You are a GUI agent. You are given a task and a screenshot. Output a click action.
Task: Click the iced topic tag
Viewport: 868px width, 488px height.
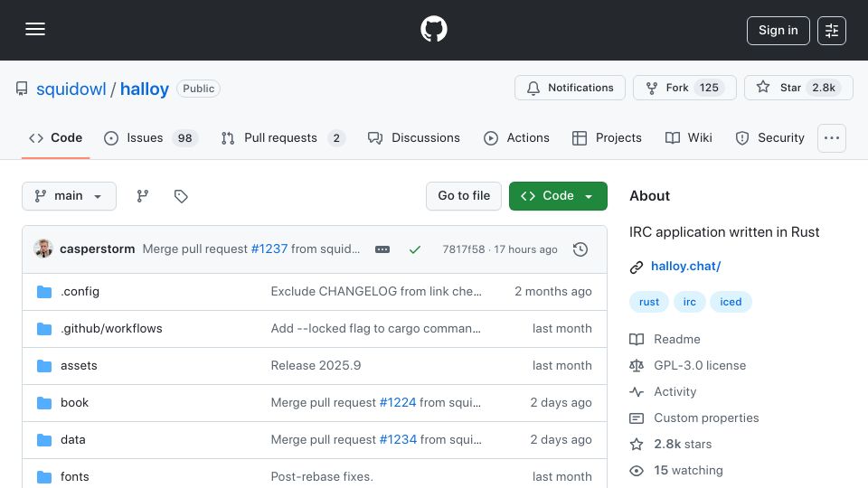click(731, 302)
